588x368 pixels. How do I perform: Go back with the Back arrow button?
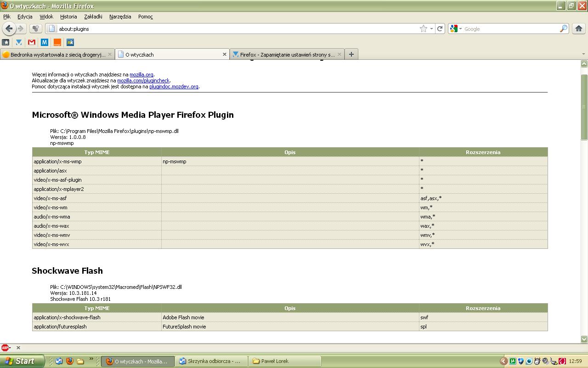coord(9,29)
